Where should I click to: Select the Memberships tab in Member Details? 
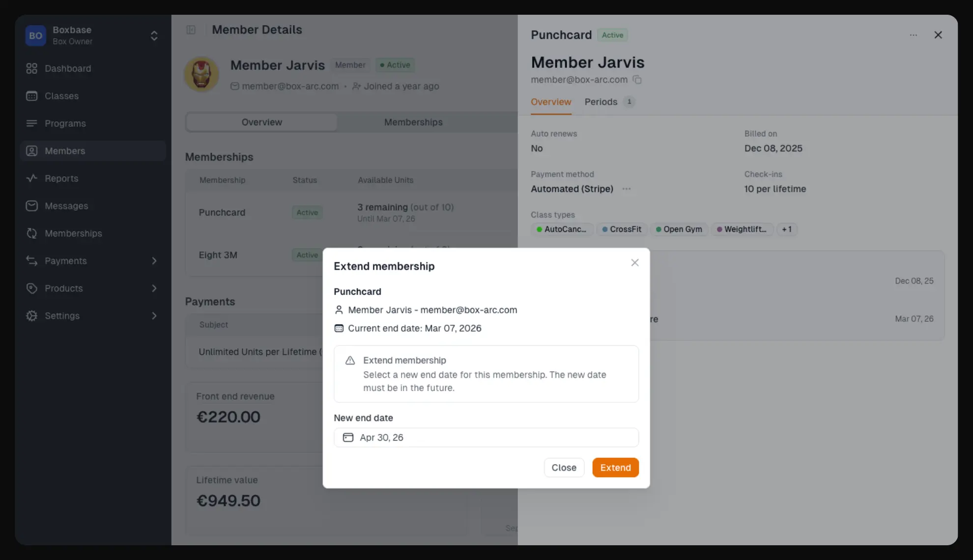(413, 122)
